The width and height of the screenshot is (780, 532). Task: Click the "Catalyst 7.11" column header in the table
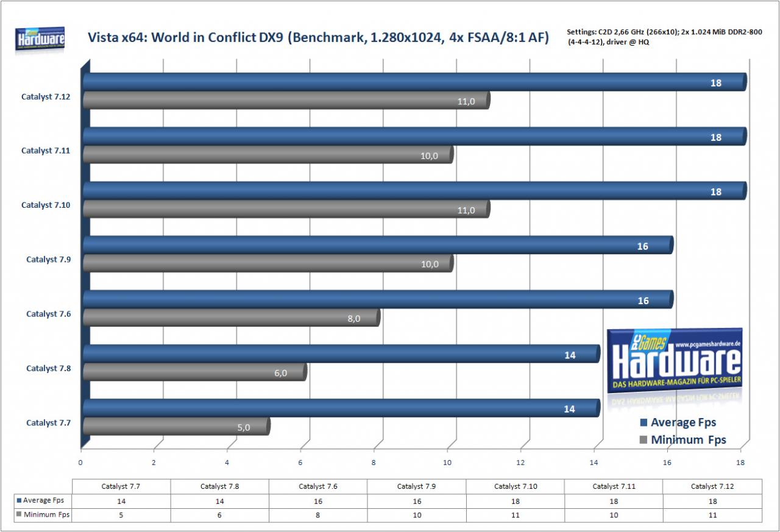pos(613,486)
